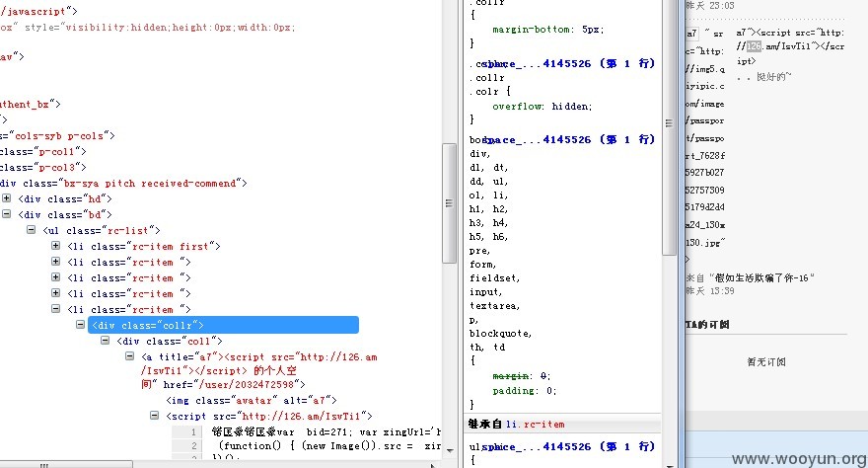868x468 pixels.
Task: Collapse the script src="http://126.am/IsvTi1" node
Action: coord(155,416)
